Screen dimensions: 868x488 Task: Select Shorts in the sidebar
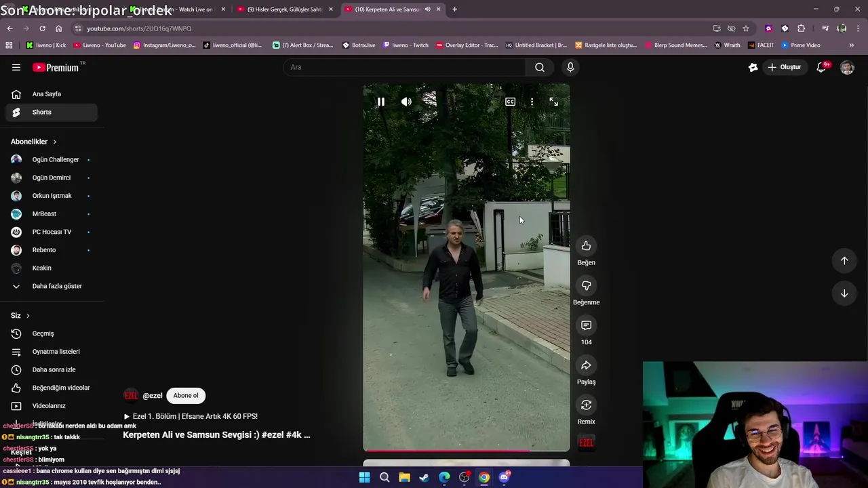52,113
